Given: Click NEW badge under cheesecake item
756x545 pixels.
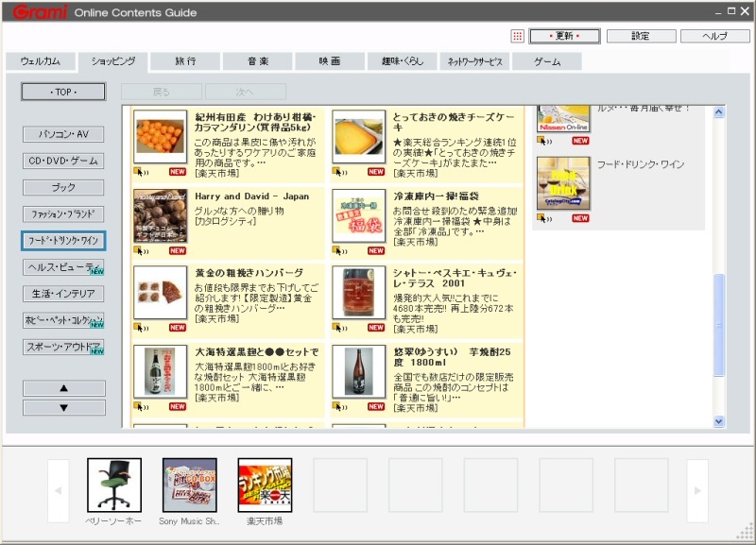Looking at the screenshot, I should 376,172.
